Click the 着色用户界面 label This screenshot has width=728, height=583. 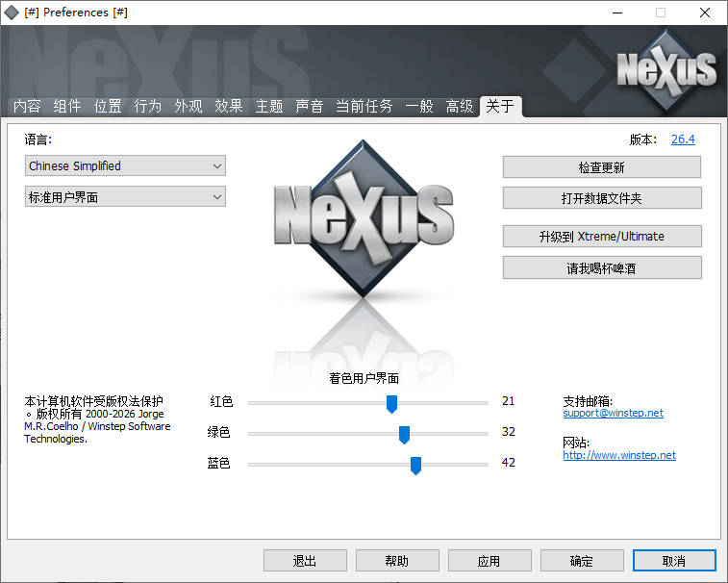coord(364,378)
